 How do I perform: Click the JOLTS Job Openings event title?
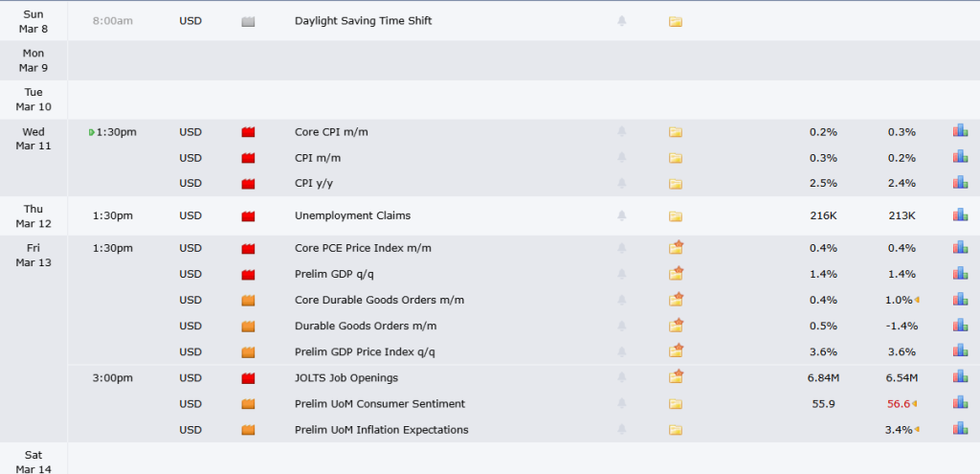pos(346,377)
